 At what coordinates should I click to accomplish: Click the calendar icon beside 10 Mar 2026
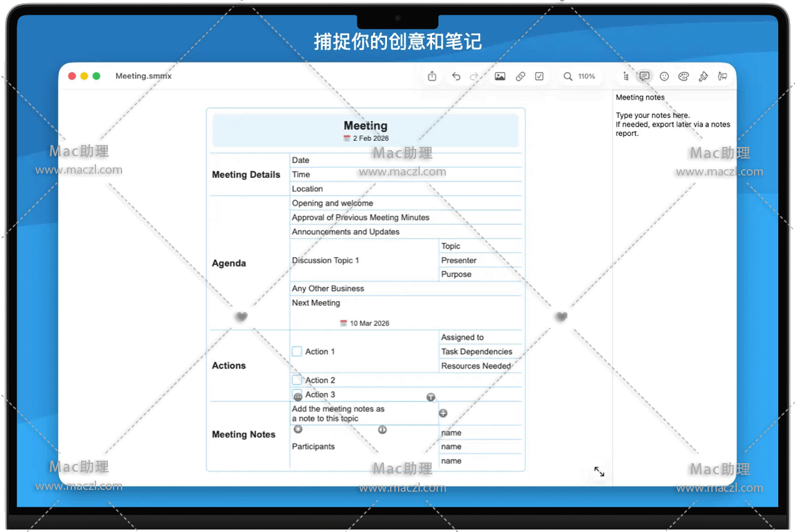point(344,323)
